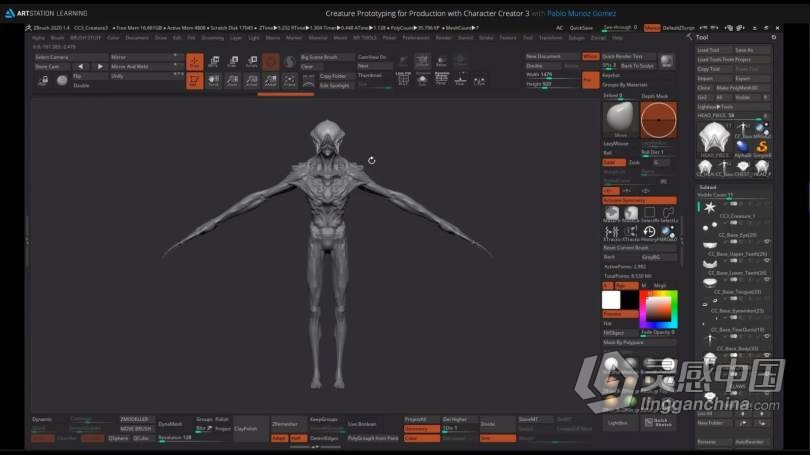Image resolution: width=810 pixels, height=455 pixels.
Task: Pick a color in the color square
Action: (658, 309)
